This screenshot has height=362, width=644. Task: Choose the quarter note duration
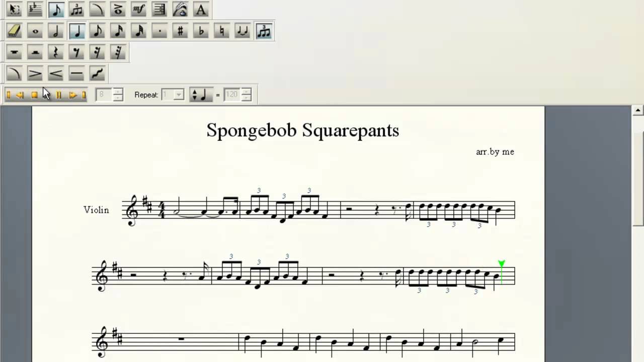tap(76, 31)
